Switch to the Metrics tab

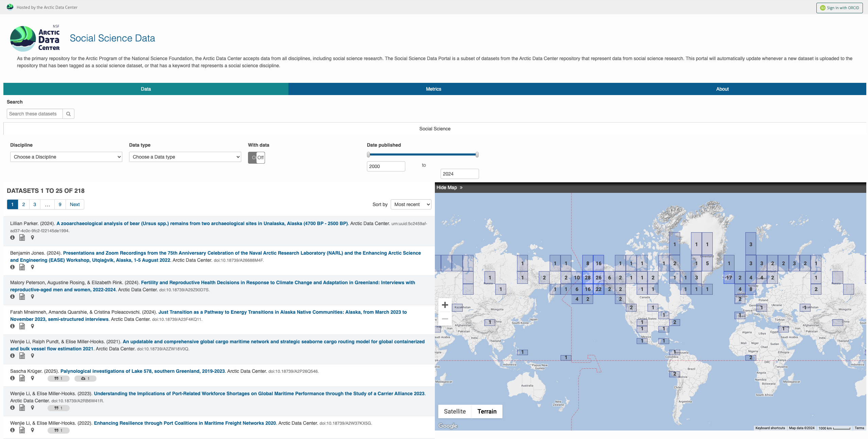(x=433, y=89)
